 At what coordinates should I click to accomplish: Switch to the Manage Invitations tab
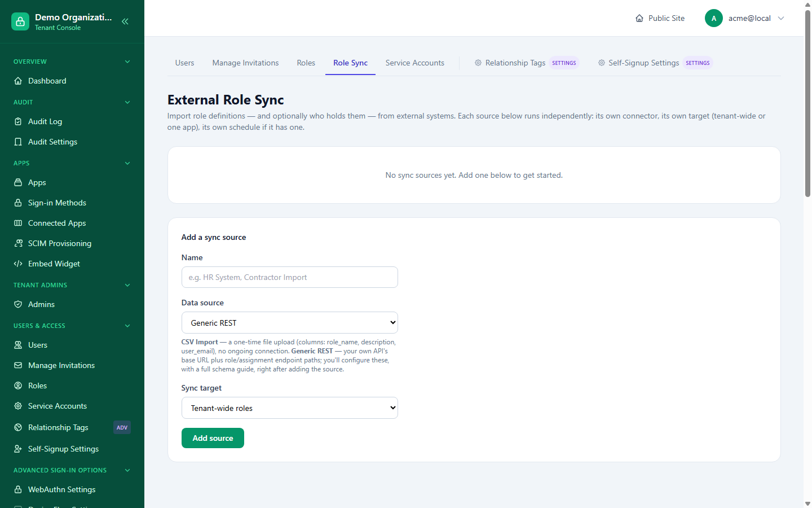pos(245,63)
